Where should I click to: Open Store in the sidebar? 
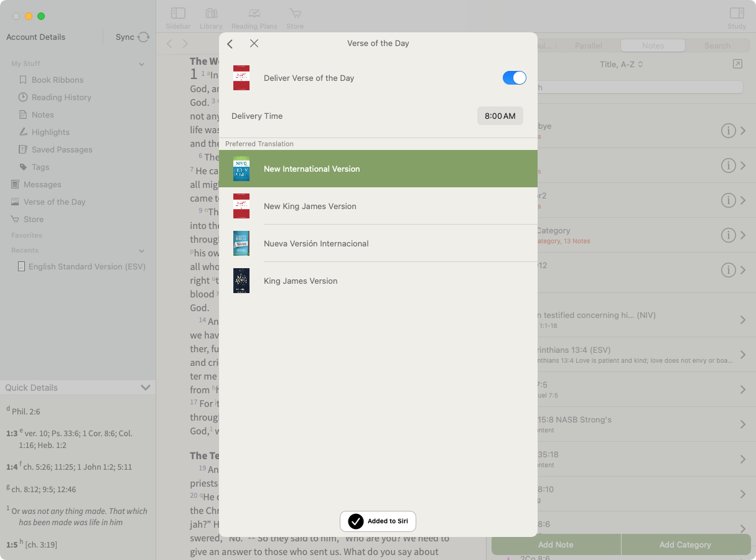[34, 219]
